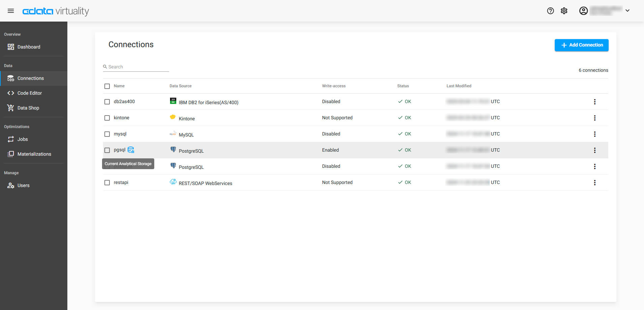
Task: Open Connections in sidebar
Action: [x=34, y=78]
